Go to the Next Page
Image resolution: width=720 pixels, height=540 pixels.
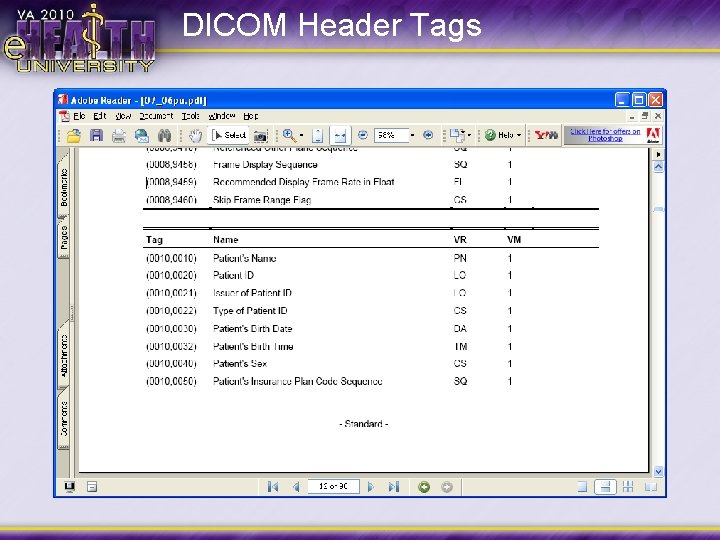[371, 487]
